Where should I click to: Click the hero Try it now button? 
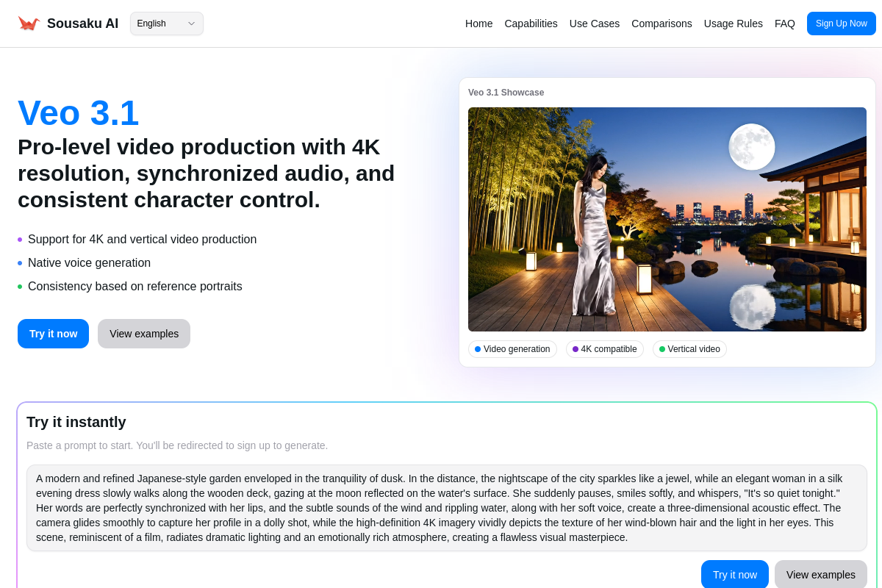point(53,334)
